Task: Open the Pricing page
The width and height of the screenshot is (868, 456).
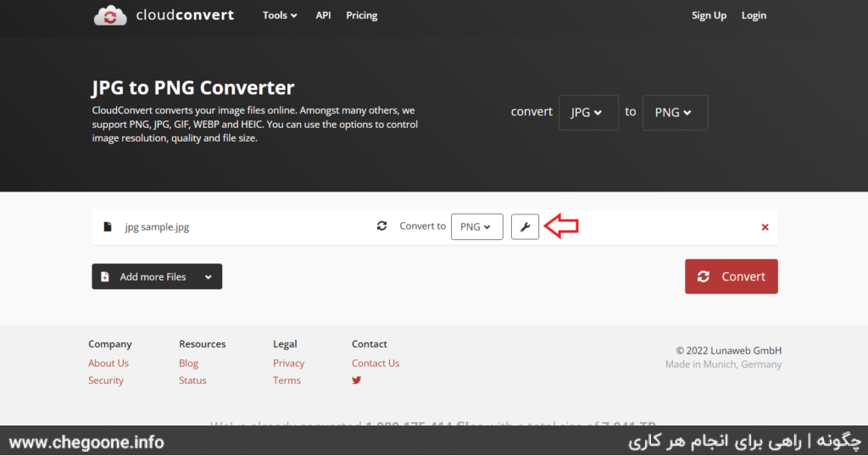Action: 361,15
